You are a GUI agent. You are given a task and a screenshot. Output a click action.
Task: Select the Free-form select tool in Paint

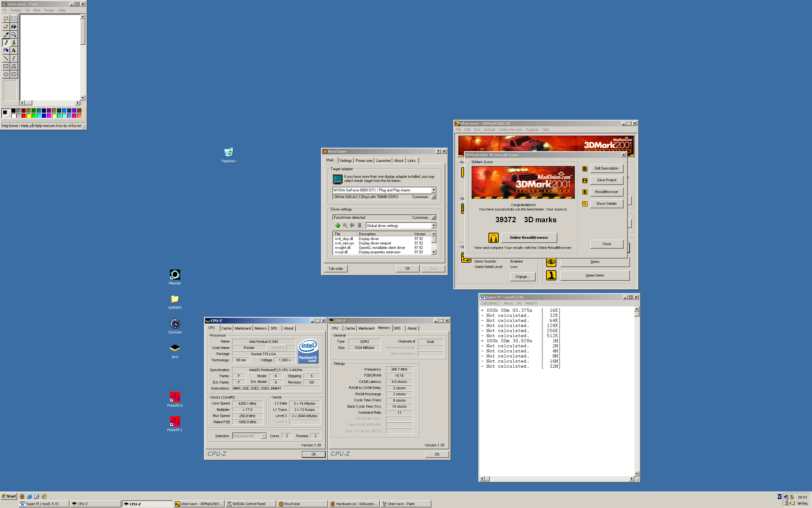point(6,19)
